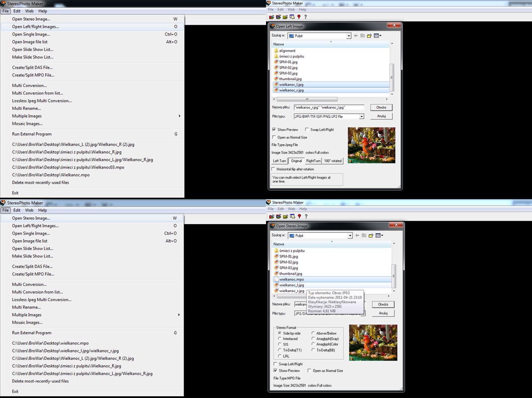The height and width of the screenshot is (398, 532).
Task: Open recent file Wielkanoc03.mpo from the File menu
Action: pyautogui.click(x=68, y=167)
